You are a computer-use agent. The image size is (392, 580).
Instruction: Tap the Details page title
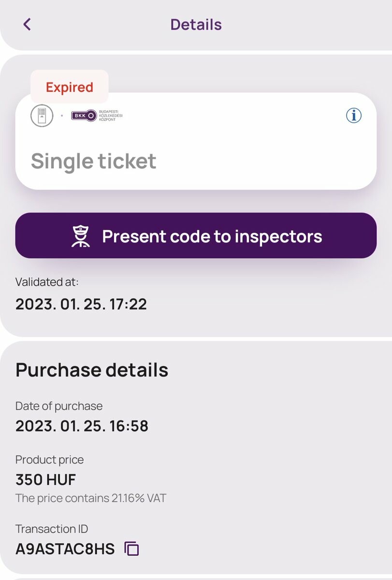coord(196,24)
